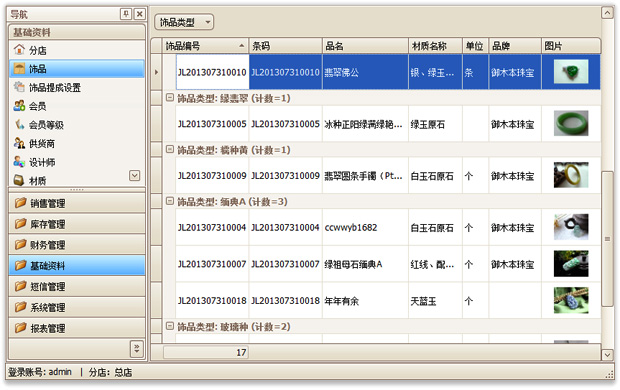Viewport: 620px width, 390px height.
Task: Click 登录账号: admin in status bar
Action: point(40,372)
